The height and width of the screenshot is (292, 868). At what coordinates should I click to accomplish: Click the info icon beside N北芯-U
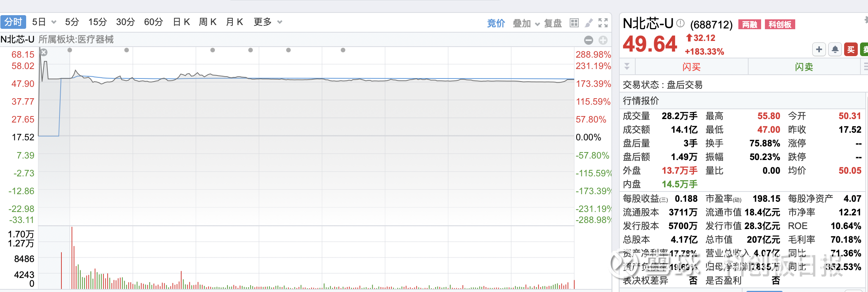point(680,24)
